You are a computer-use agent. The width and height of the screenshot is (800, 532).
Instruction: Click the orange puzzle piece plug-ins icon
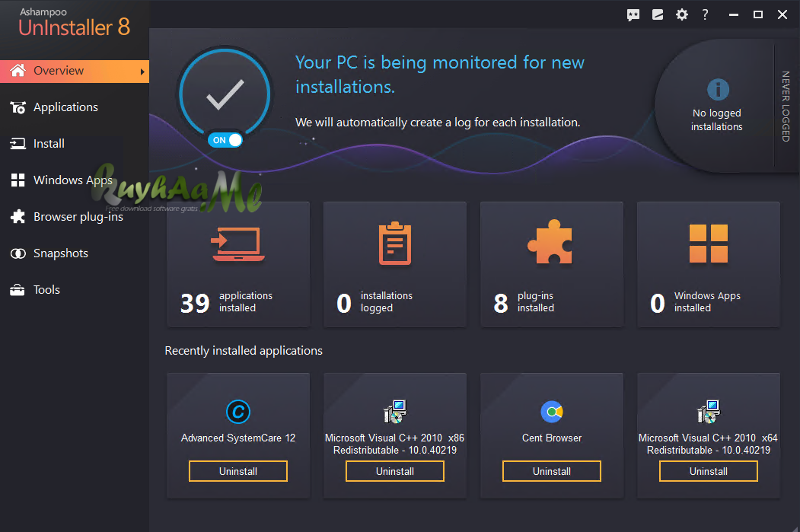[x=550, y=242]
